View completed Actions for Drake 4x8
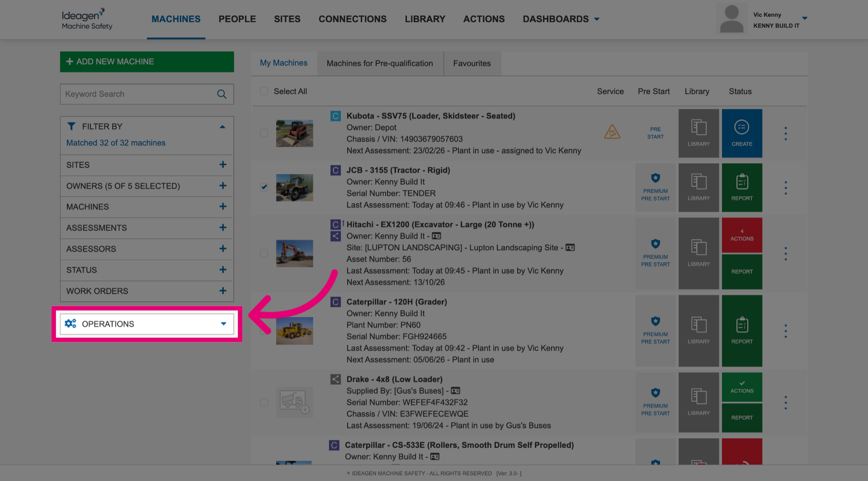 (x=742, y=387)
